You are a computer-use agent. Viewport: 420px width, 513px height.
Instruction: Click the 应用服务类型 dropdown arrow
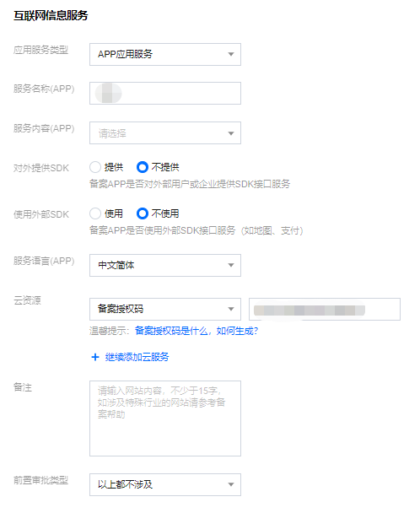[x=231, y=54]
